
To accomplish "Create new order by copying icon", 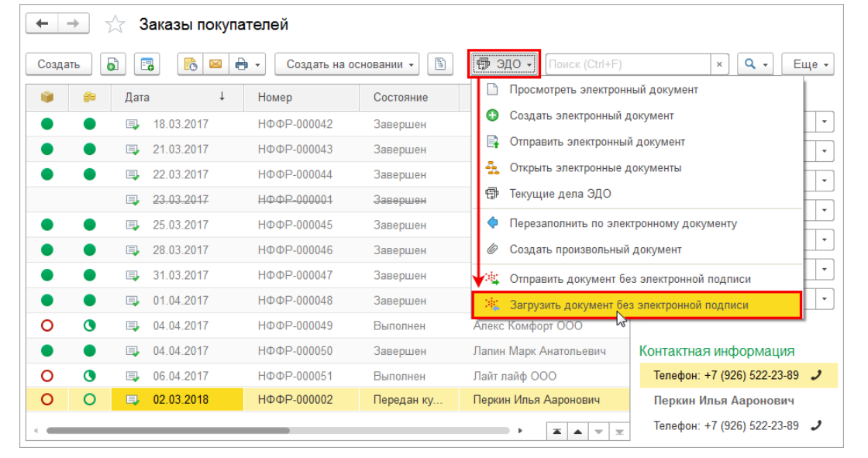I will point(113,64).
